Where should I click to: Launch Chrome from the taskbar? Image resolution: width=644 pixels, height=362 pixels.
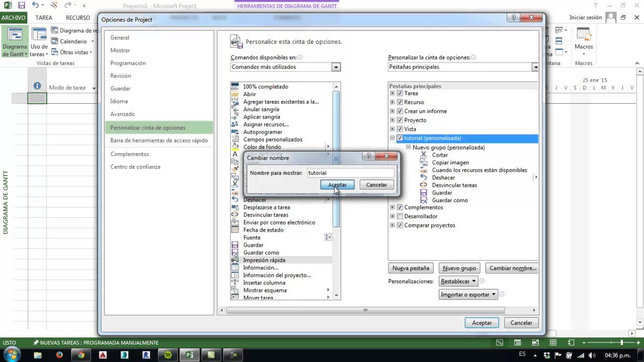tap(81, 355)
